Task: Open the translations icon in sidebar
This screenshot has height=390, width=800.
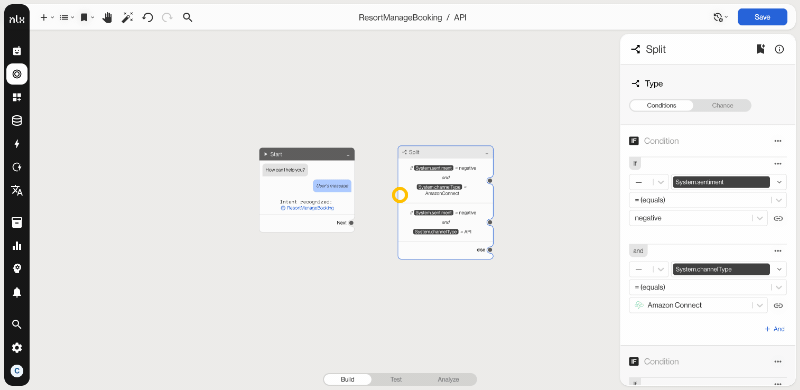Action: [17, 190]
